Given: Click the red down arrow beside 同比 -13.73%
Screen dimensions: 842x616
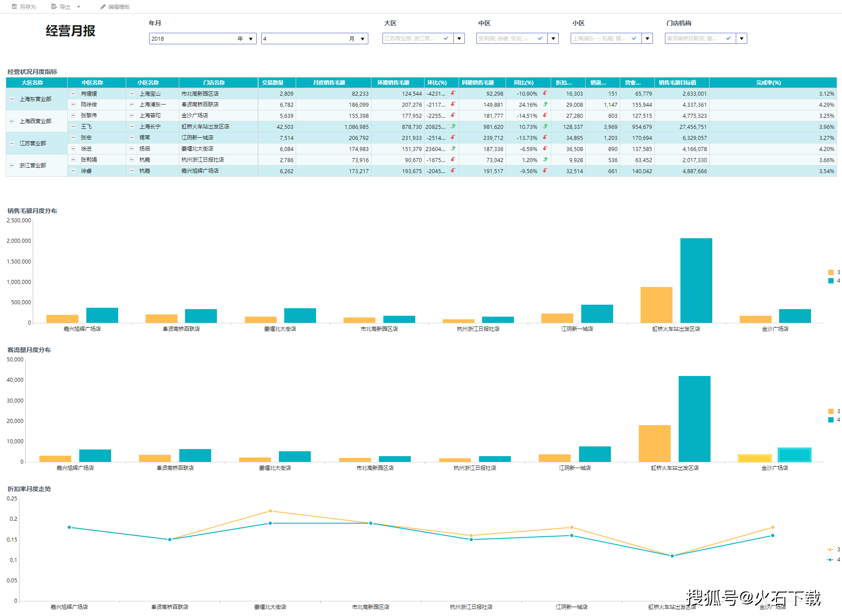Looking at the screenshot, I should (545, 138).
